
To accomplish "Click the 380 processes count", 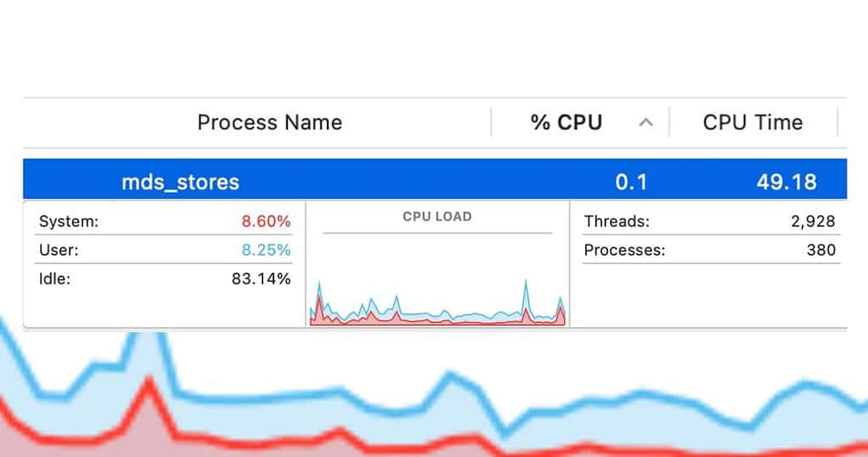I will 820,250.
